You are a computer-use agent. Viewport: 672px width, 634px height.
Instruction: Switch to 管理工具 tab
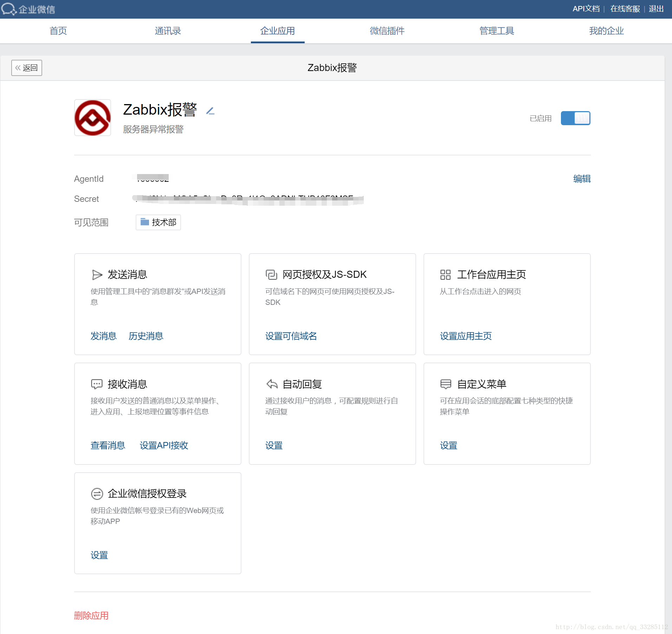[x=497, y=31]
